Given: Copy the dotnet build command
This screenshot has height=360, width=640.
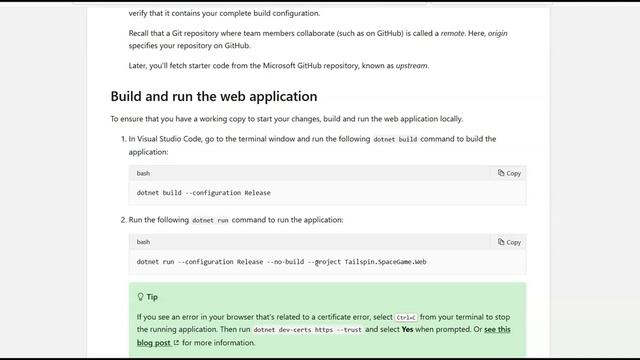Looking at the screenshot, I should (x=509, y=173).
